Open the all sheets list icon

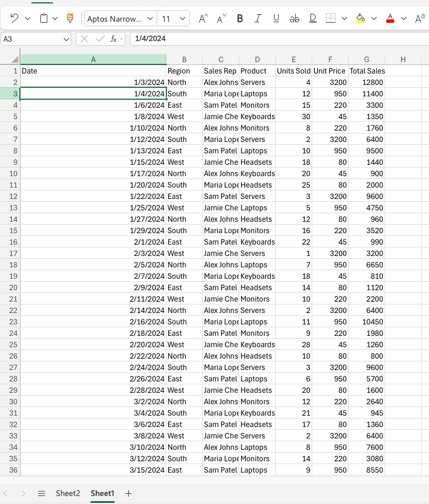[42, 493]
